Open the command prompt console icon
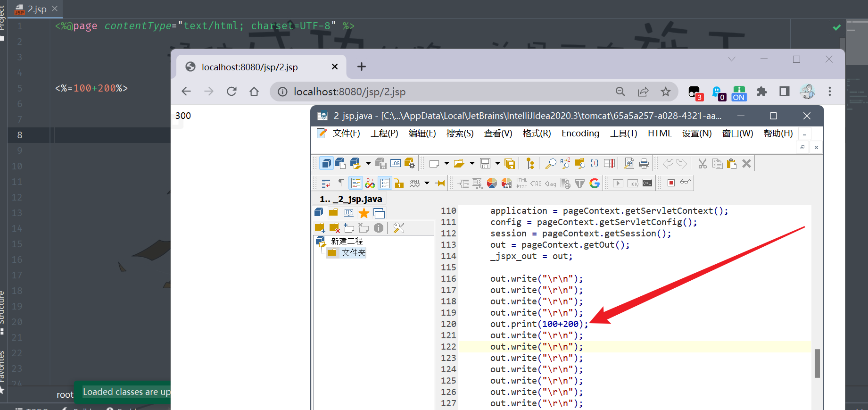 [x=647, y=183]
